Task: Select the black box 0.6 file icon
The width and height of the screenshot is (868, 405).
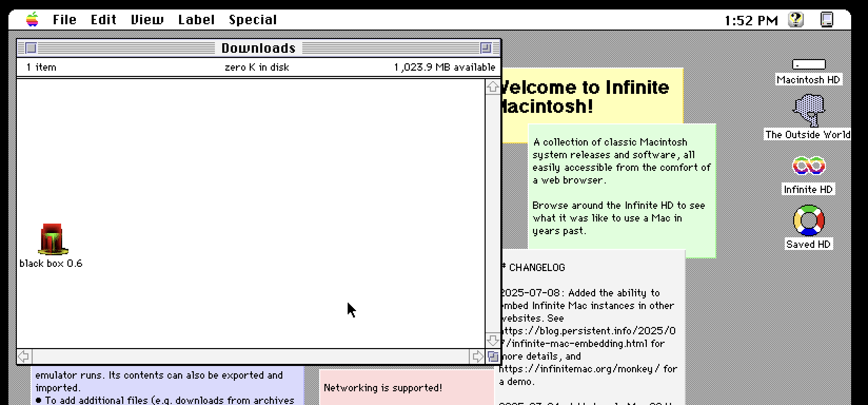Action: pos(52,239)
